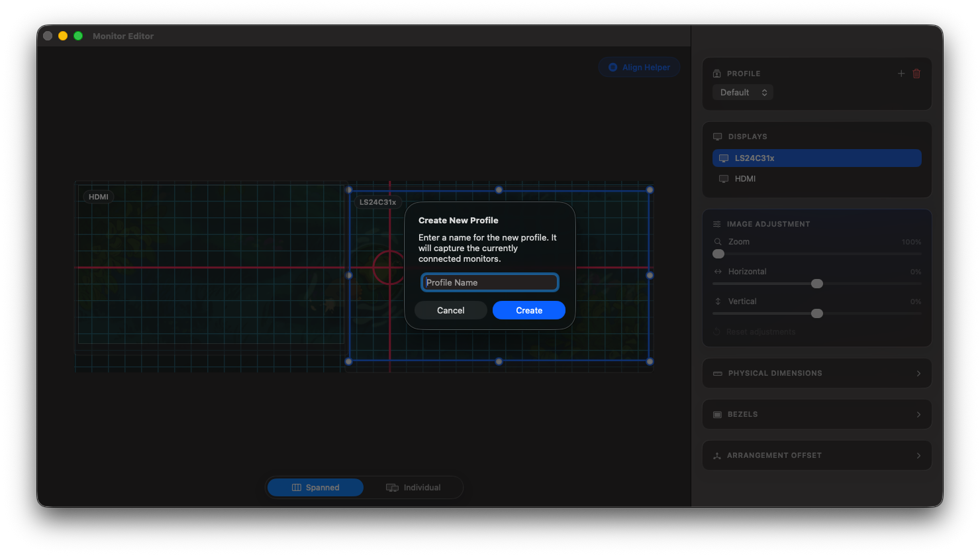The height and width of the screenshot is (556, 980).
Task: Click the HDMI label on canvas
Action: point(99,197)
